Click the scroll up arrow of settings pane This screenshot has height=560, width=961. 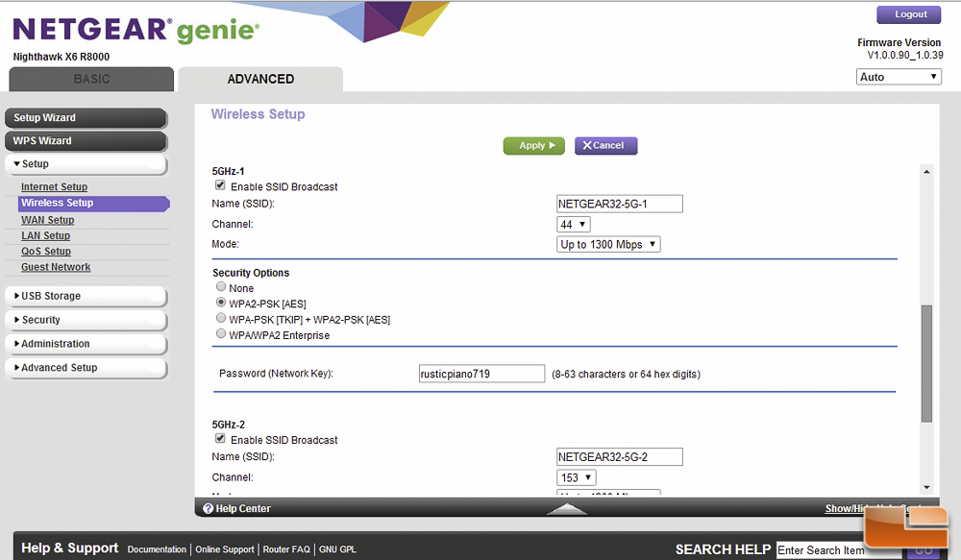(926, 172)
